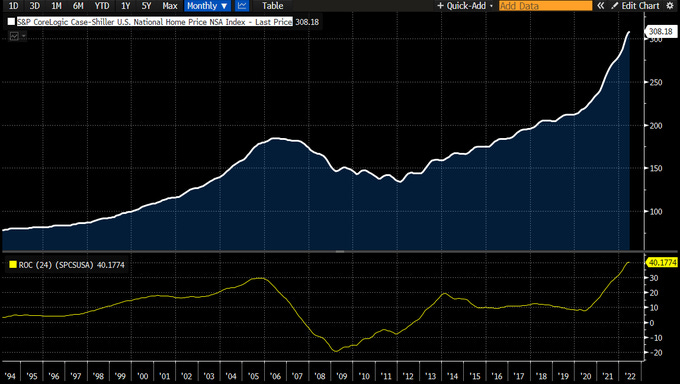Click the '08 year axis label
The image size is (680, 384).
(x=320, y=376)
